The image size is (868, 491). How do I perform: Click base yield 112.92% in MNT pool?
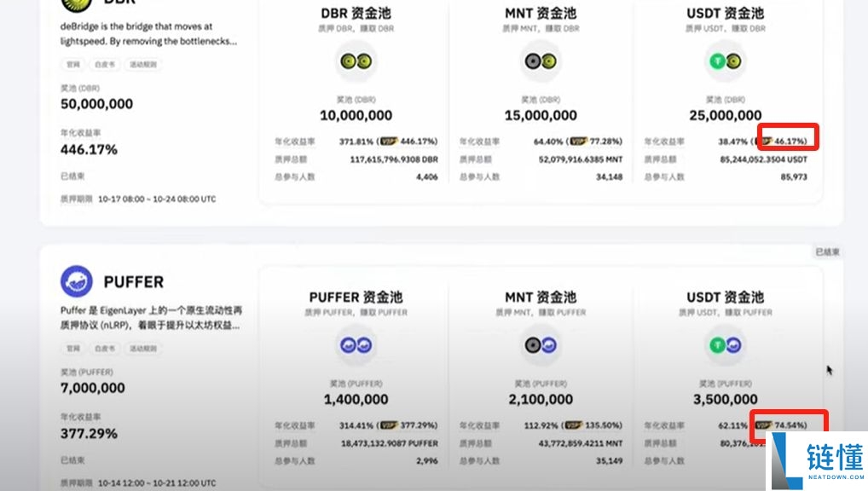point(541,425)
